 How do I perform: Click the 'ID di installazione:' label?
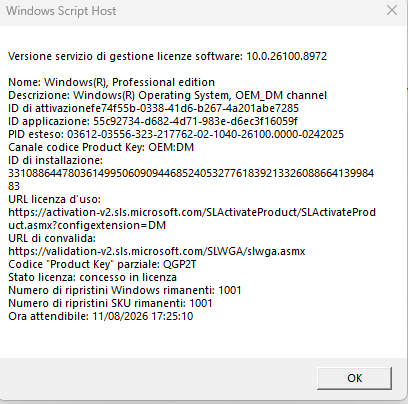(55, 160)
